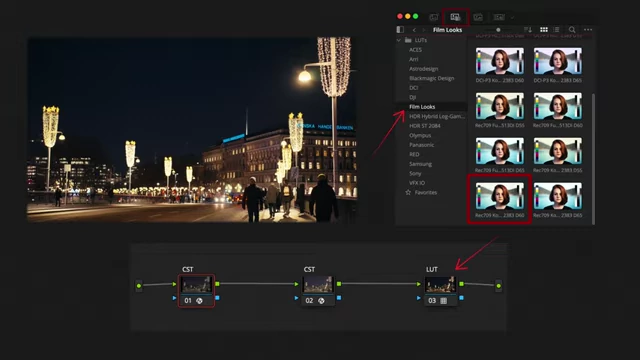This screenshot has height=360, width=640.
Task: Click node 02 blue key output square
Action: pos(339,298)
